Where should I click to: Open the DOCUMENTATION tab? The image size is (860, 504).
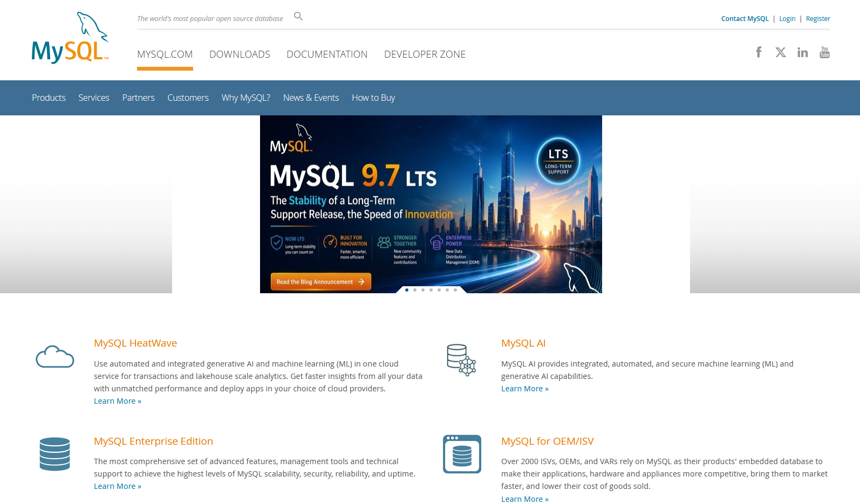pyautogui.click(x=327, y=54)
